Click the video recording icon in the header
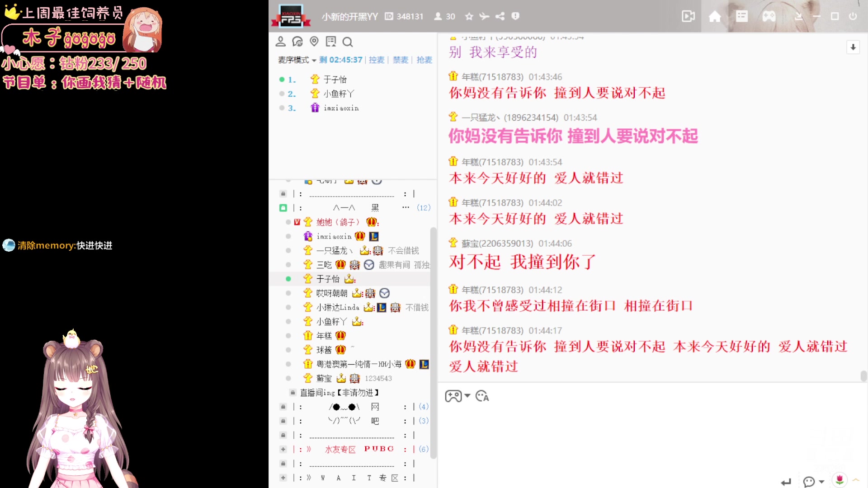Image resolution: width=868 pixels, height=488 pixels. point(688,17)
